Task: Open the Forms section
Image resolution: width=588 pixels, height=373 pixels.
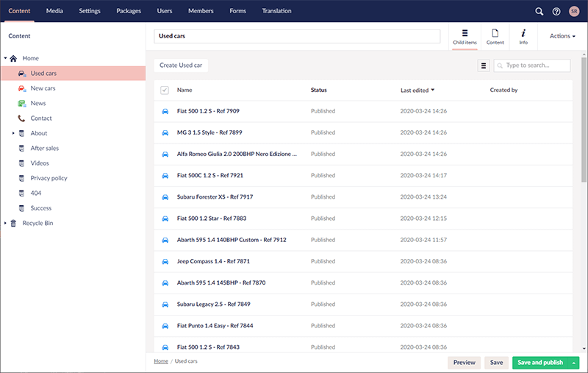Action: pos(237,11)
